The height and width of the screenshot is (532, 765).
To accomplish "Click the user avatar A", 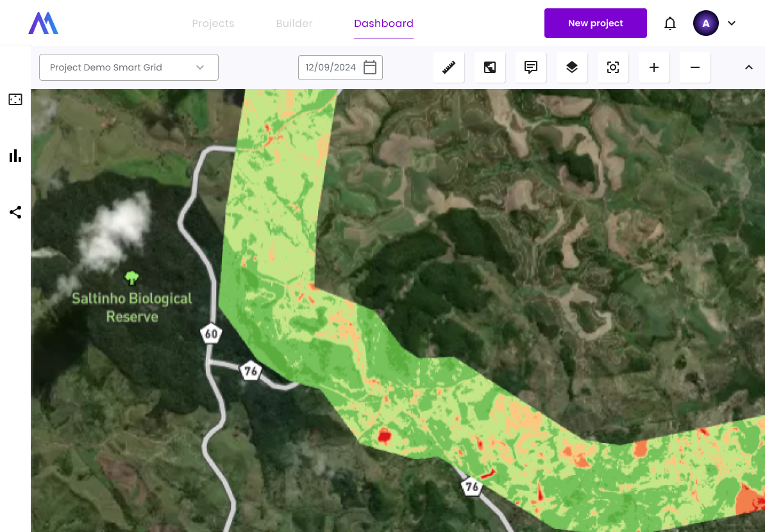I will pyautogui.click(x=706, y=24).
